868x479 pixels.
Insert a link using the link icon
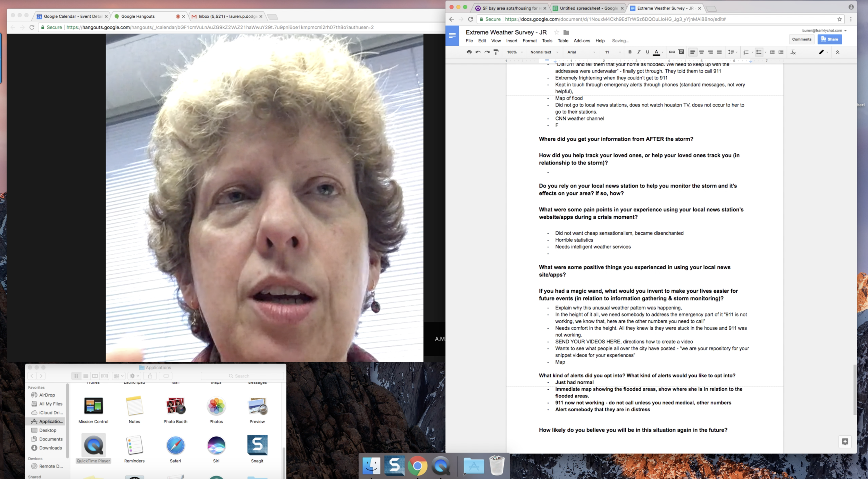pos(672,52)
